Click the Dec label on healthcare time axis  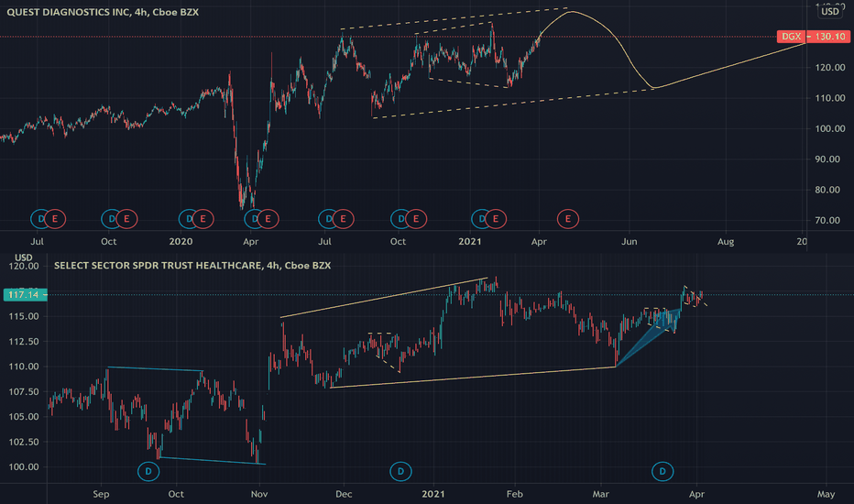tap(344, 494)
